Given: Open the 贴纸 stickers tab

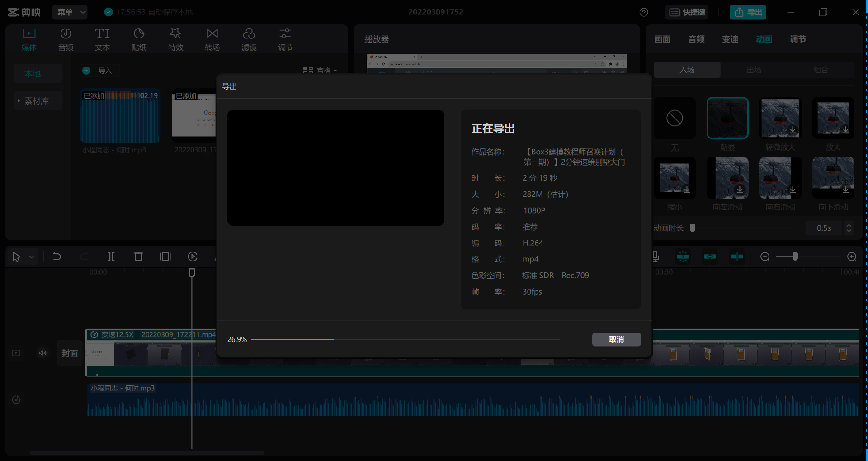Looking at the screenshot, I should pyautogui.click(x=139, y=39).
